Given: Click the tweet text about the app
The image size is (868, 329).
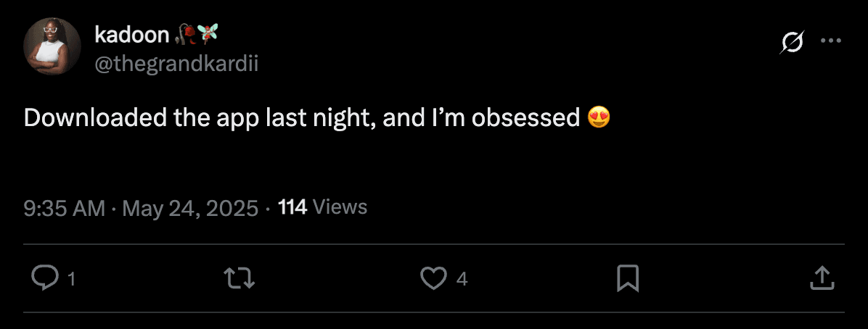Looking at the screenshot, I should [301, 117].
